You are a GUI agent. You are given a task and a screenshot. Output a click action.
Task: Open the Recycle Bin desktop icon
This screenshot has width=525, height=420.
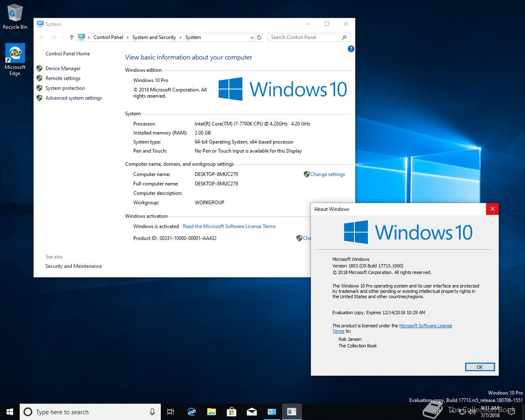(x=15, y=17)
